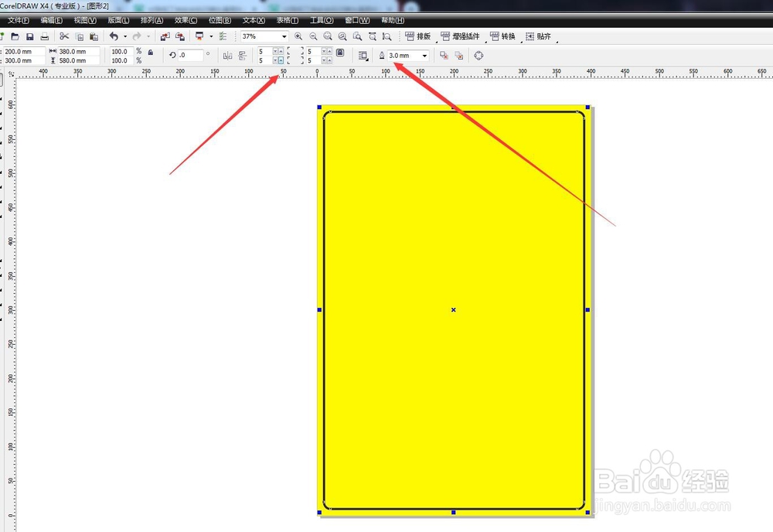
Task: Click the Cut scissors icon
Action: point(64,36)
